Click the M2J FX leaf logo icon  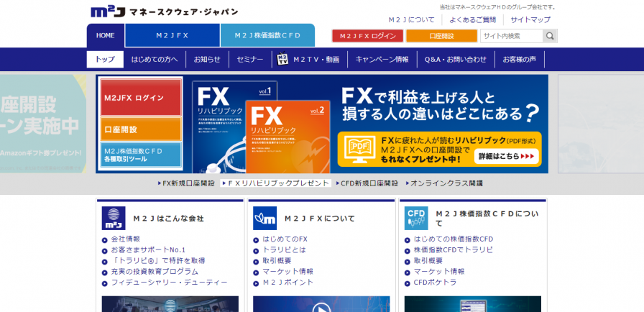click(265, 219)
